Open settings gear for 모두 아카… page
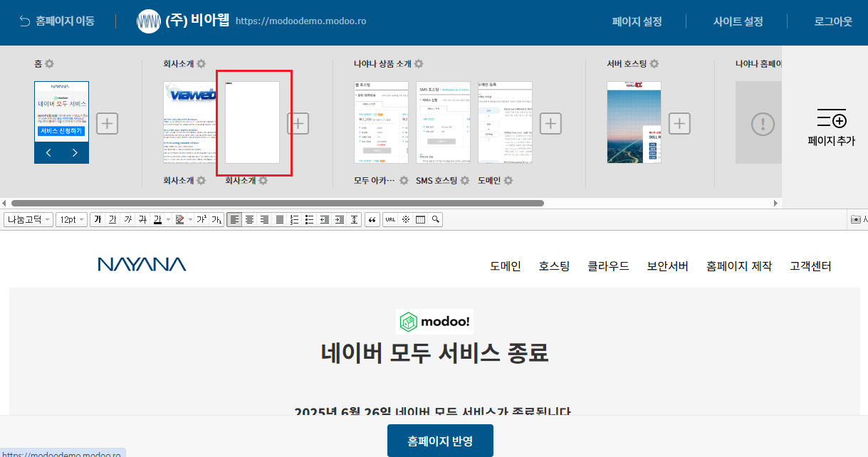This screenshot has width=868, height=457. (404, 181)
